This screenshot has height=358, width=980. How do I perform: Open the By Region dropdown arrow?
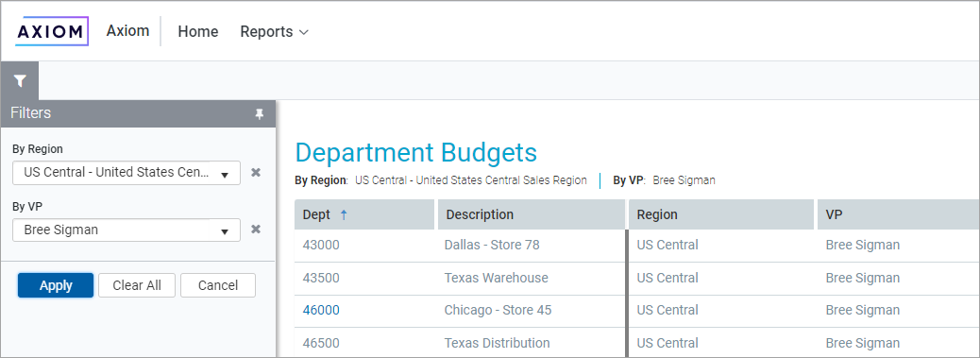pyautogui.click(x=225, y=175)
